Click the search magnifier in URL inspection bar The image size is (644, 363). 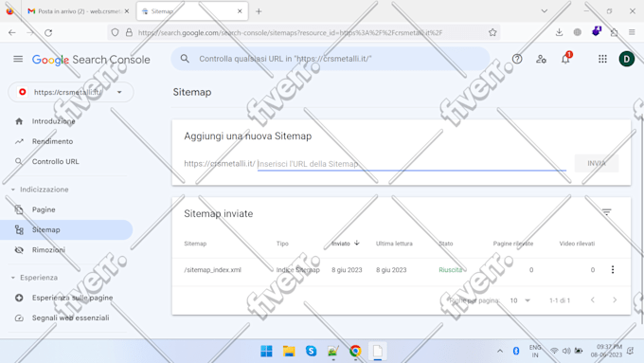185,59
